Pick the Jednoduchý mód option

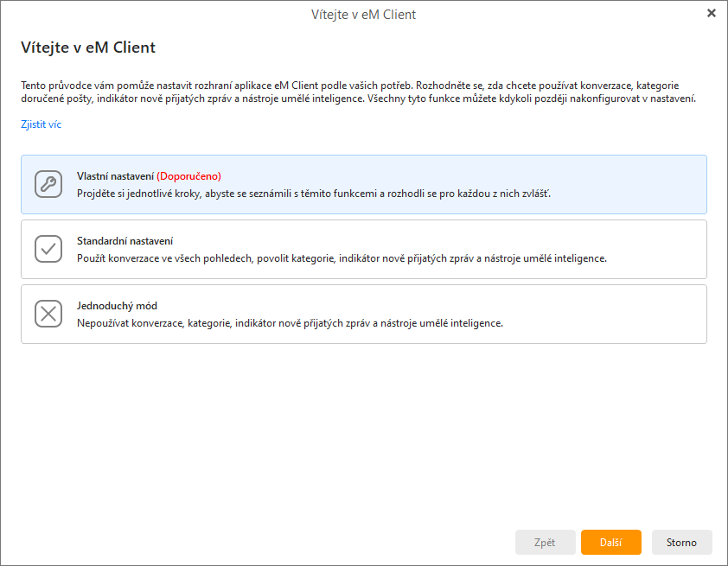tap(117, 306)
